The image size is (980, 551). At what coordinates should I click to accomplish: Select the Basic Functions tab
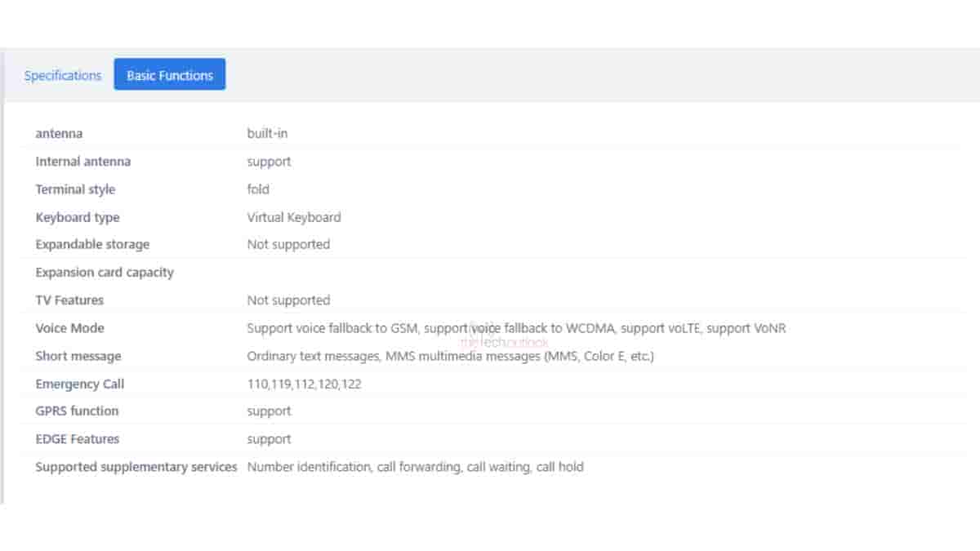coord(170,75)
